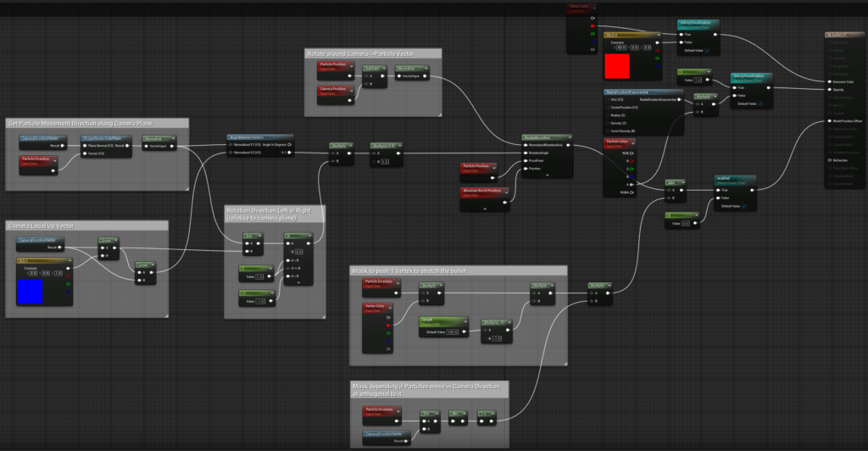This screenshot has width=868, height=451.
Task: Click the X value field of the 50,0,0 constant
Action: (x=621, y=47)
